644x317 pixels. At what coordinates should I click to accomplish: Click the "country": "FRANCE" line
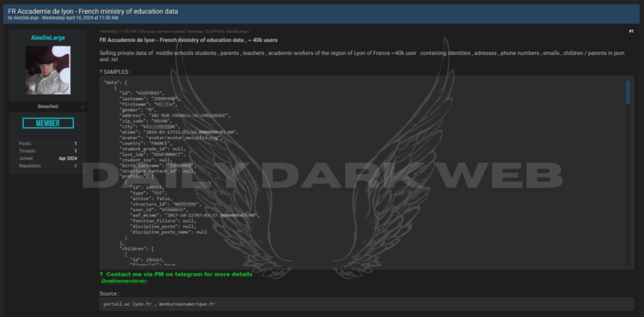pos(146,143)
